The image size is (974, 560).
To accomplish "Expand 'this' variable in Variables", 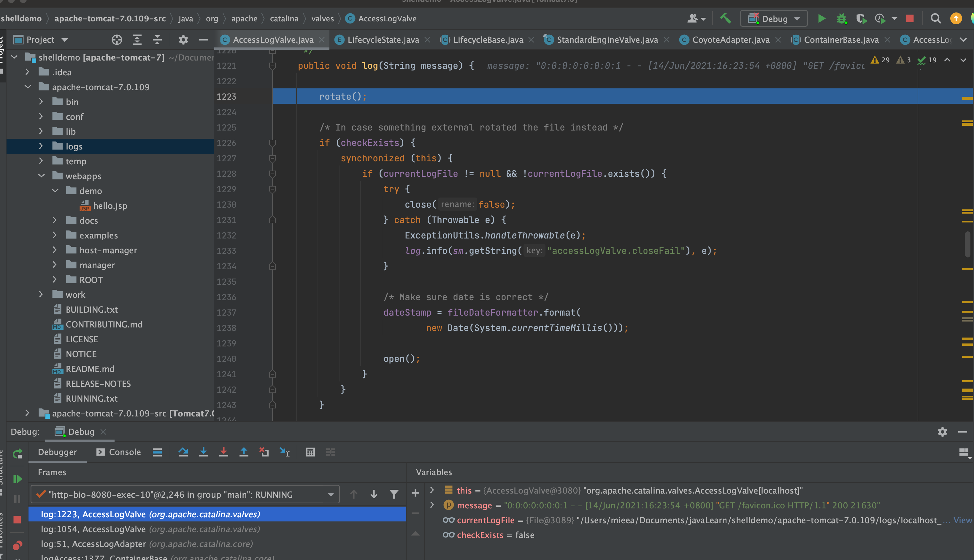I will tap(432, 490).
